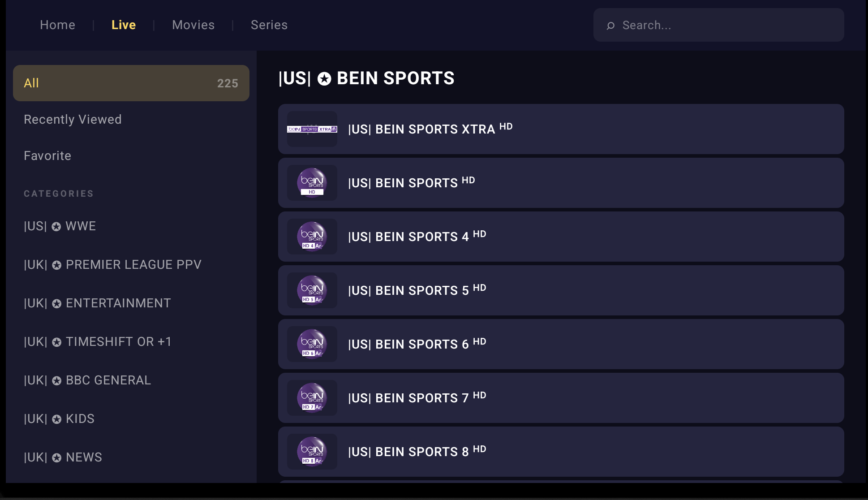The height and width of the screenshot is (500, 868).
Task: Click the BEIN SPORTS 8 channel logo
Action: (x=312, y=452)
